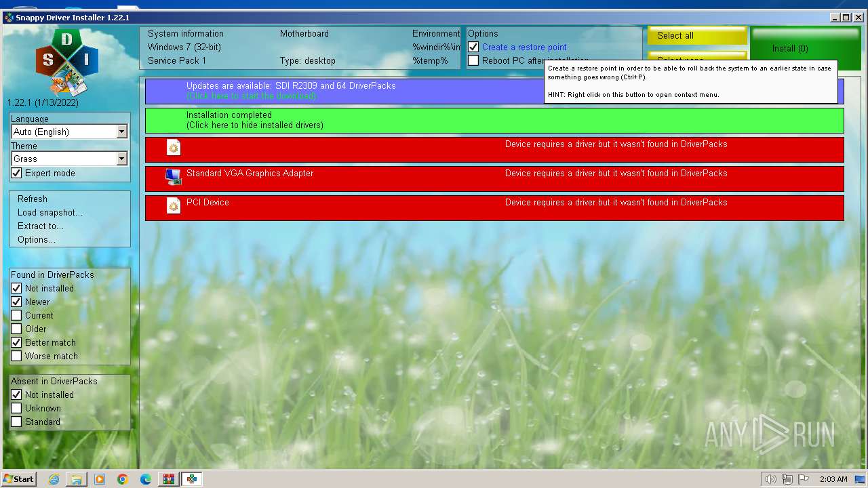Click the Windows 7 (32-bit) text
The width and height of the screenshot is (868, 488).
tap(184, 47)
